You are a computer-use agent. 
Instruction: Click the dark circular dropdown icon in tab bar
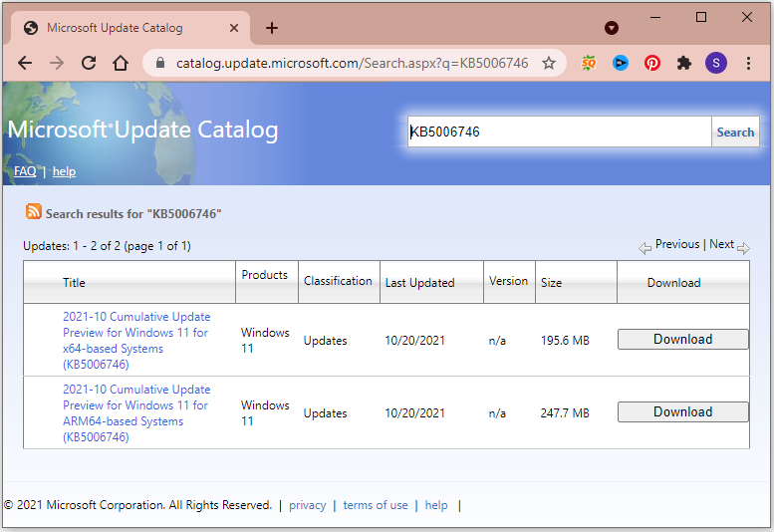tap(611, 28)
